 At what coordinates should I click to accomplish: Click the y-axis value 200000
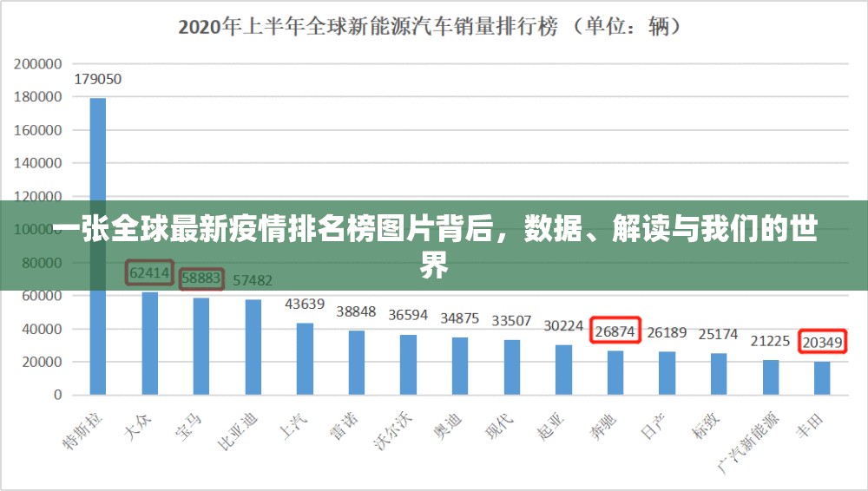coord(37,64)
